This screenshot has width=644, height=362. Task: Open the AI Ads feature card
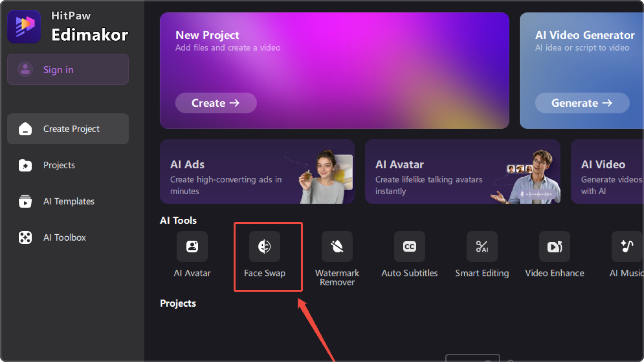coord(257,172)
